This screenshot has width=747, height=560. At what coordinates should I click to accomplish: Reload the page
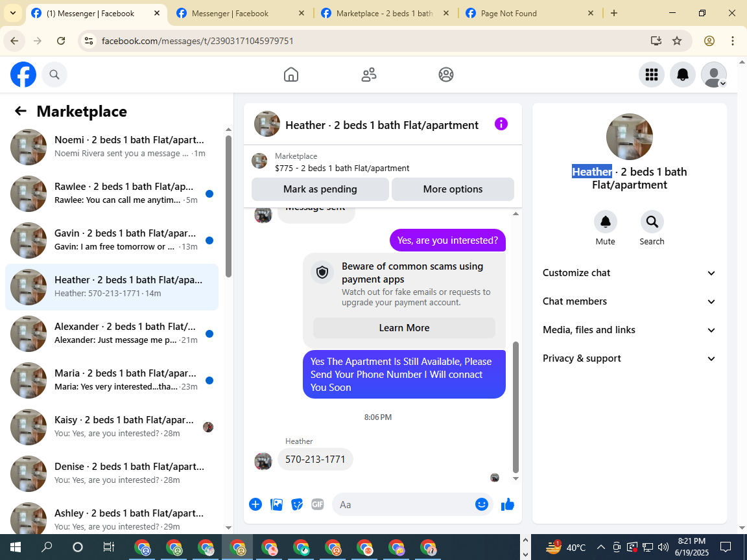pyautogui.click(x=61, y=41)
